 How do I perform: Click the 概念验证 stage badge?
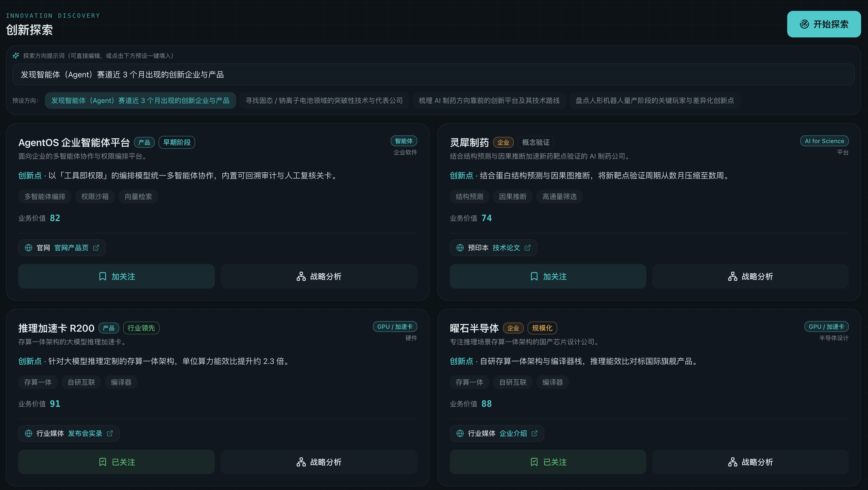point(536,143)
